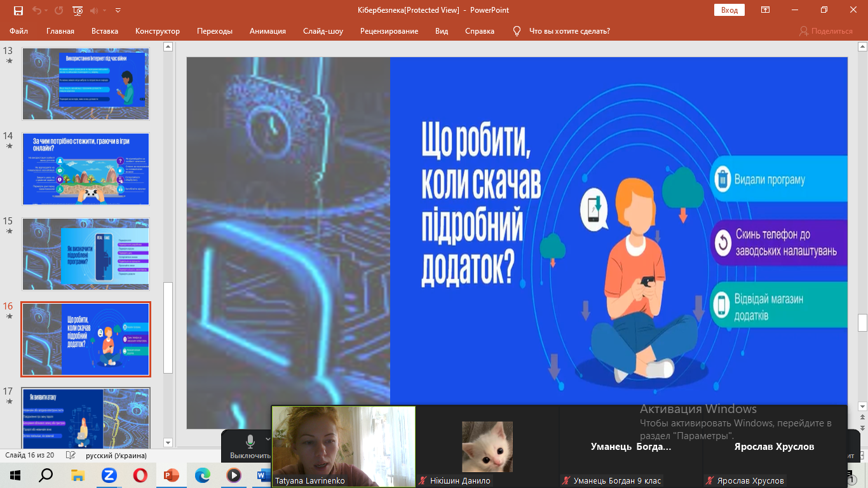The height and width of the screenshot is (488, 868).
Task: Click the 'Что вы хотите сделать?' search field
Action: (569, 31)
